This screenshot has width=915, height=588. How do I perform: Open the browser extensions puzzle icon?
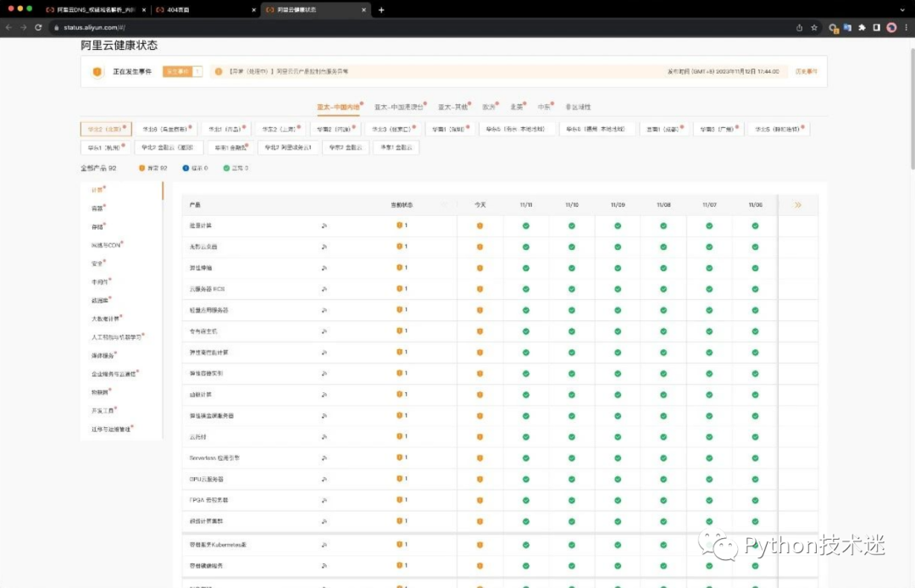click(x=862, y=27)
